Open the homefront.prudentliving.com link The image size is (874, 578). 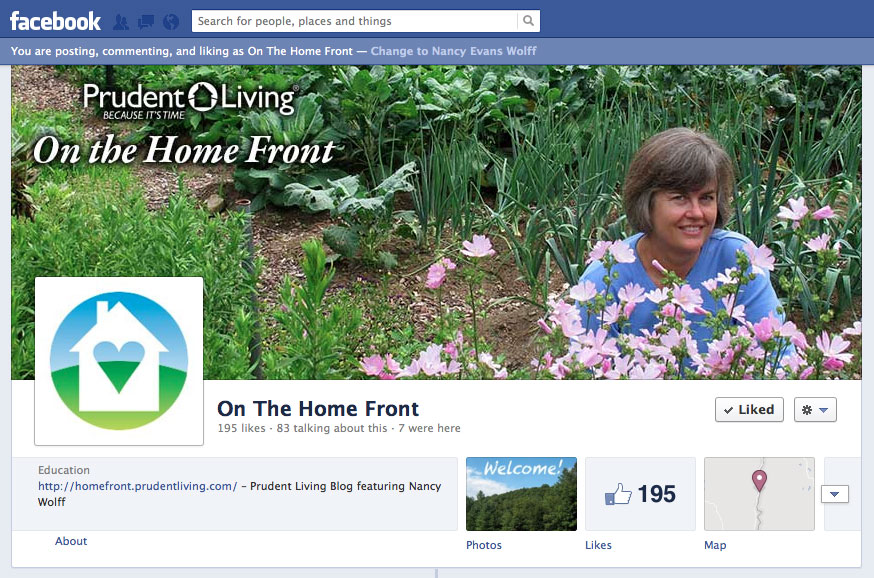[138, 486]
